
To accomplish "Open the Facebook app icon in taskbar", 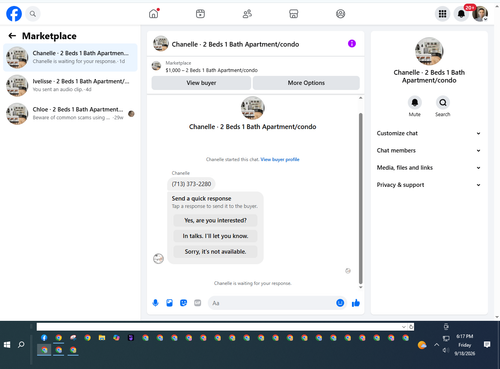I will coord(44,338).
